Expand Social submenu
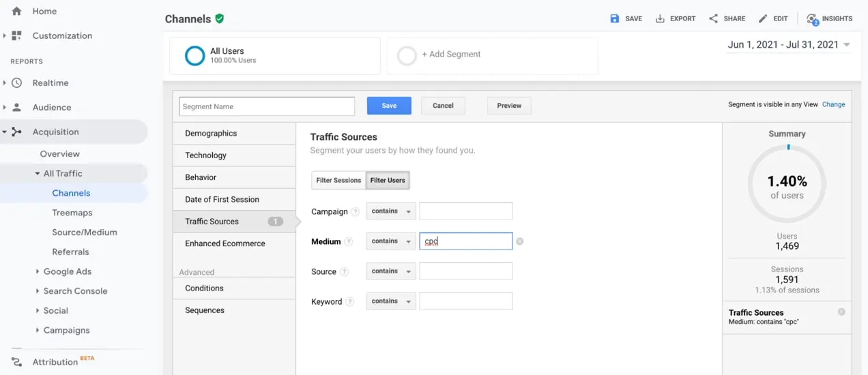868x375 pixels. click(x=38, y=311)
